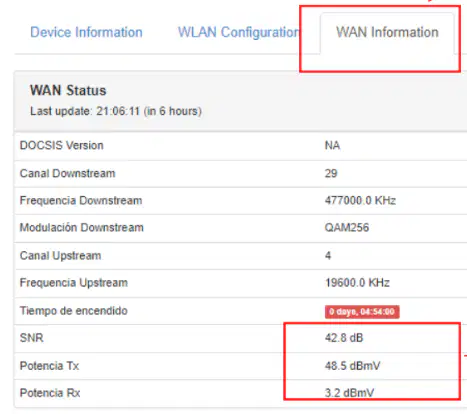Click the downstream channel value 29
The width and height of the screenshot is (467, 414).
click(x=331, y=173)
